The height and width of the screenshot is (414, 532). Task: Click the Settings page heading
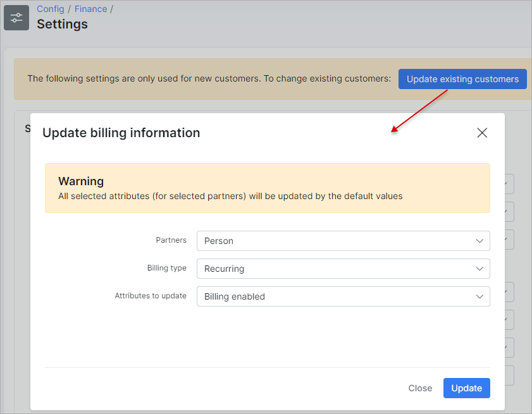coord(62,25)
